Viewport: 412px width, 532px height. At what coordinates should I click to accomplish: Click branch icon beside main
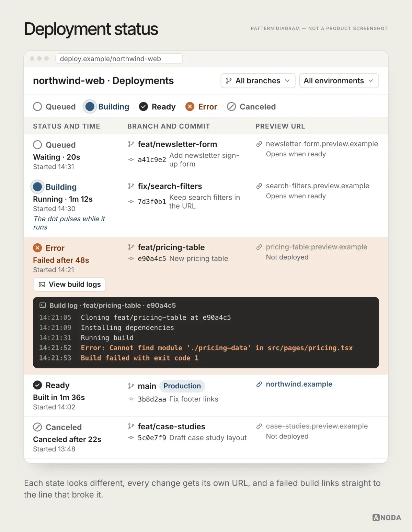coord(131,386)
